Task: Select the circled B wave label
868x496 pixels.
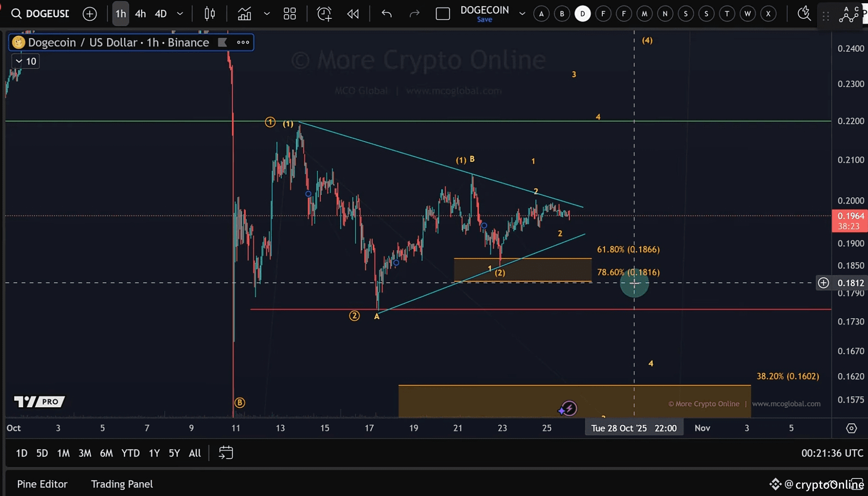Action: 239,403
